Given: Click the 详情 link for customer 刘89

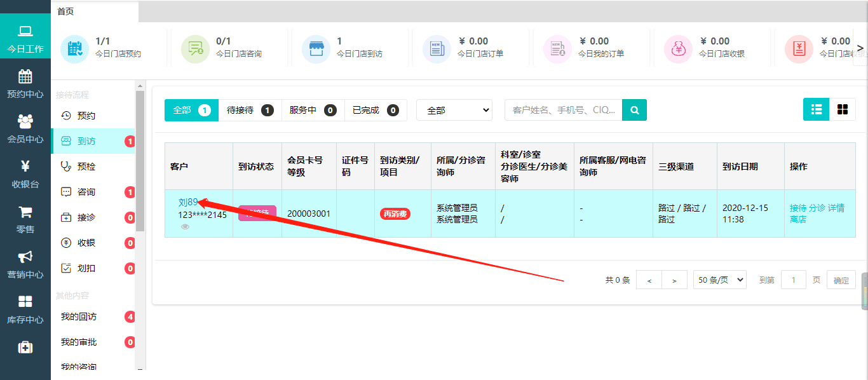Looking at the screenshot, I should (x=836, y=208).
